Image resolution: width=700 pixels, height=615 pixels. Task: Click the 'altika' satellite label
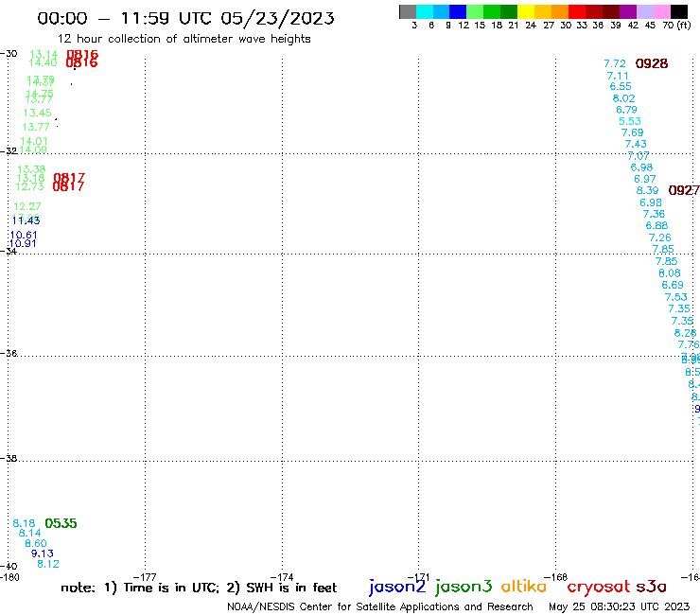pos(523,587)
